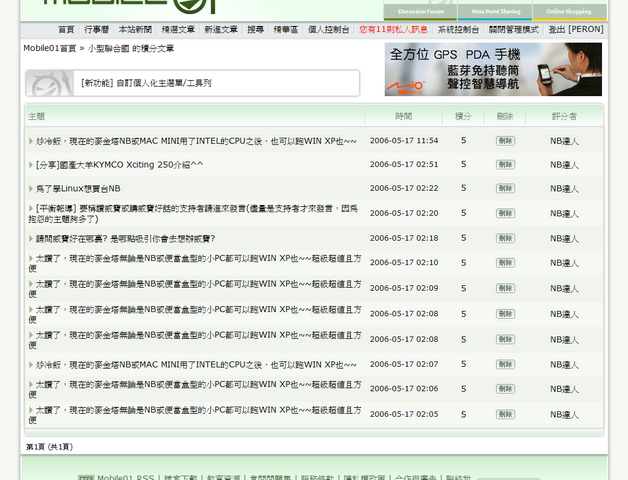Delete the KYMCO Xciting 250 score entry

click(x=505, y=165)
